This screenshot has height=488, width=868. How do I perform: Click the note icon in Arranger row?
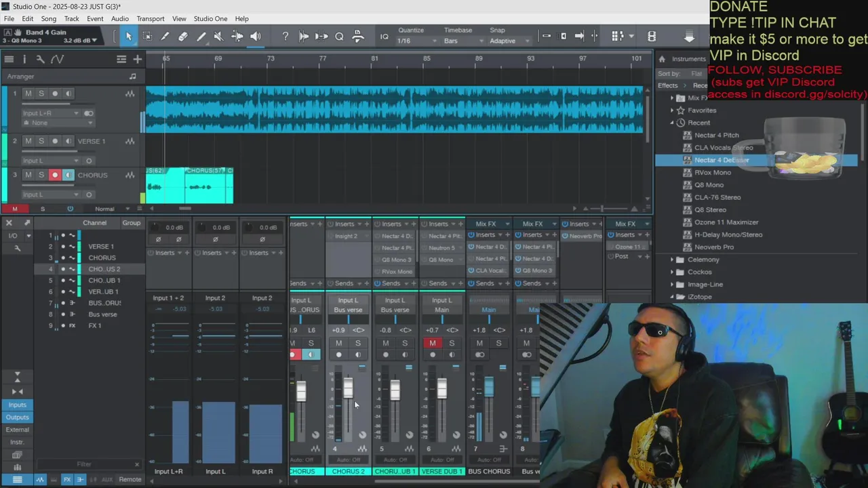point(132,77)
